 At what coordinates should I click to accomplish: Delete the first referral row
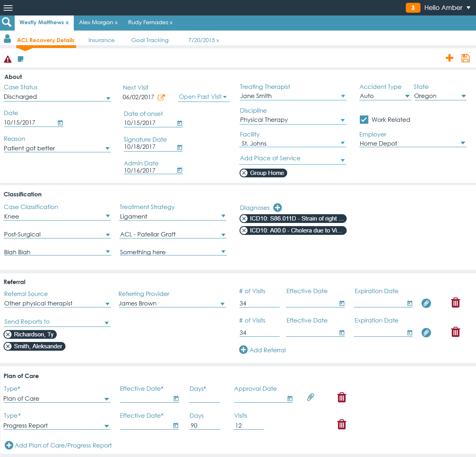tap(456, 303)
